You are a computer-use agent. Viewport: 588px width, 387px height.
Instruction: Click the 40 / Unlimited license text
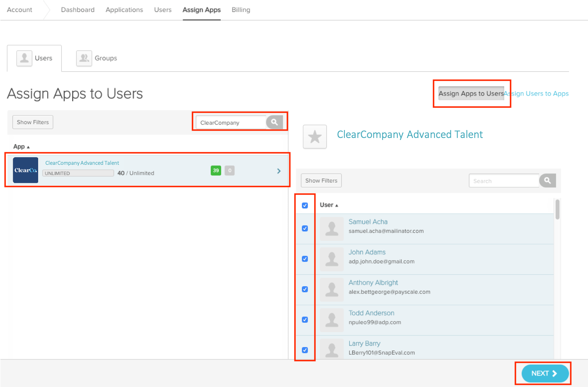pyautogui.click(x=136, y=173)
